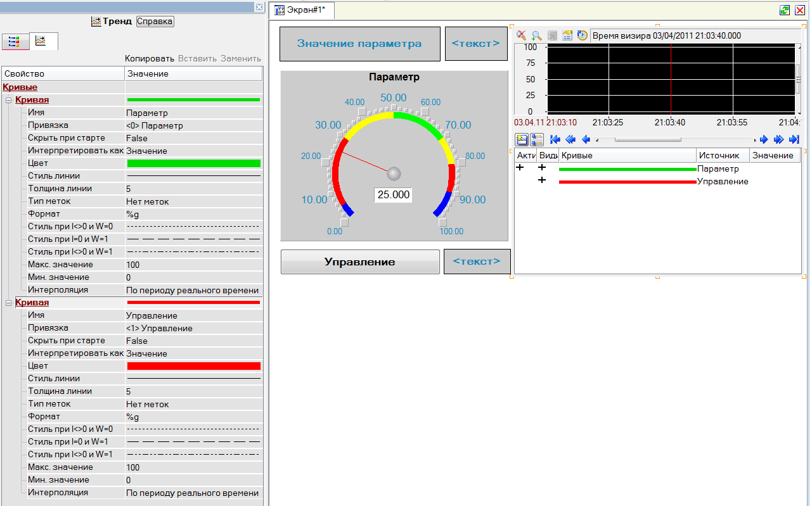The image size is (812, 506).
Task: Edit Имя value 'Управление' in properties
Action: point(194,315)
